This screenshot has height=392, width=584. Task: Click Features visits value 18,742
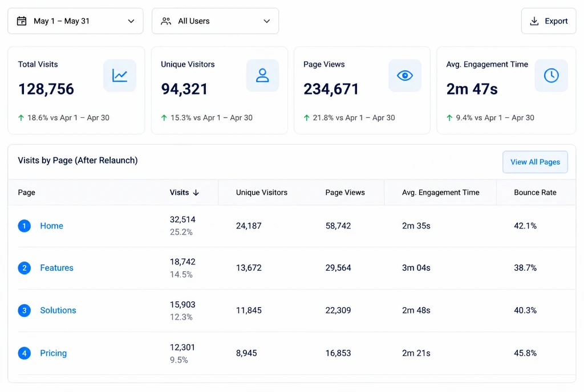point(182,262)
